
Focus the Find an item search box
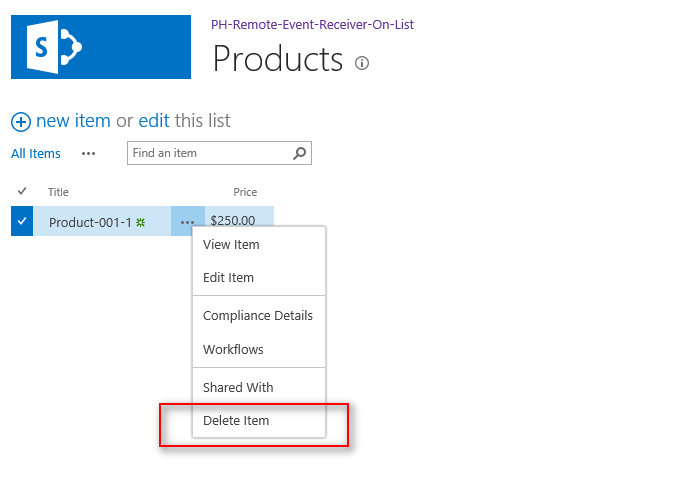tap(209, 153)
